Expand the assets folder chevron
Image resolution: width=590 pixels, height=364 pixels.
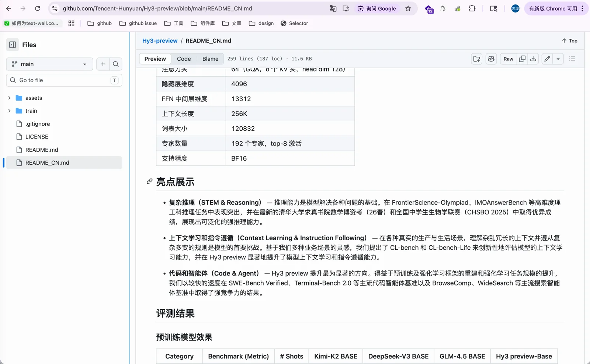tap(9, 98)
